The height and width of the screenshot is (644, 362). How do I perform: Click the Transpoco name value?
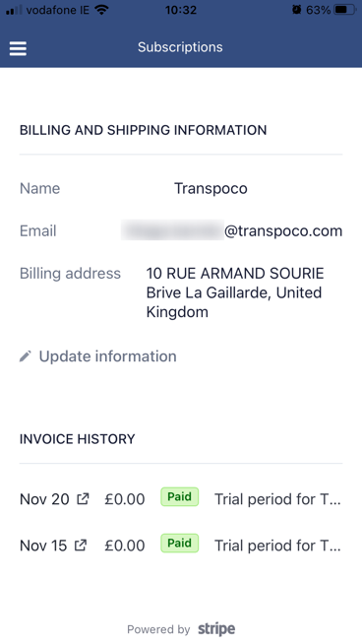[211, 188]
